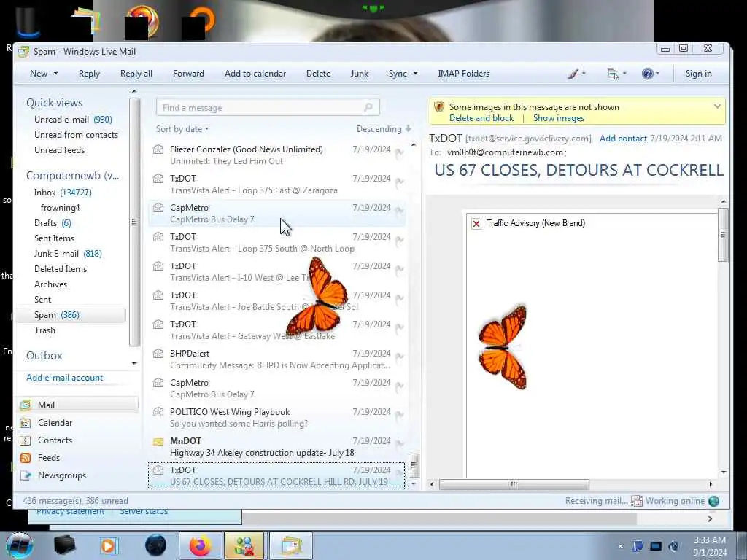Toggle Descending sort order

pyautogui.click(x=384, y=129)
